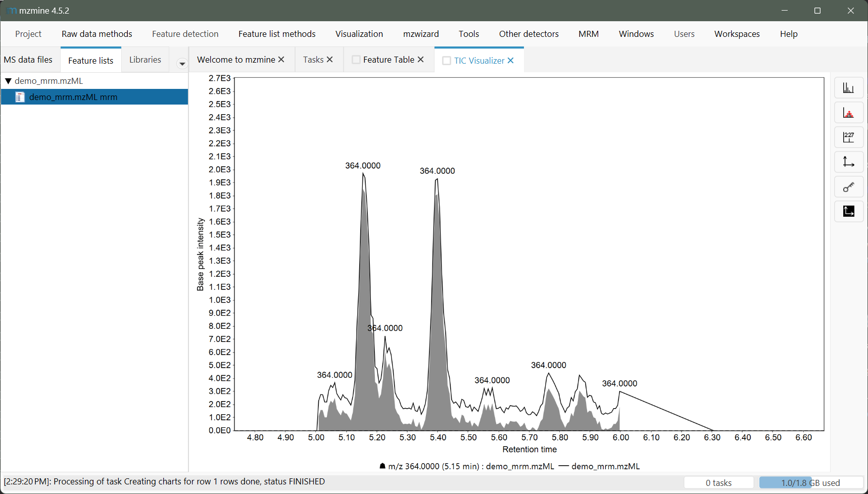Image resolution: width=868 pixels, height=494 pixels.
Task: Switch to Welcome to mzmine tab
Action: click(236, 60)
